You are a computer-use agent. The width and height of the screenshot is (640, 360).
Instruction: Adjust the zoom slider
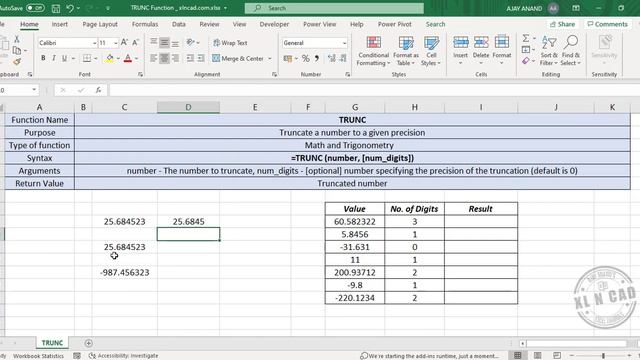(x=603, y=356)
